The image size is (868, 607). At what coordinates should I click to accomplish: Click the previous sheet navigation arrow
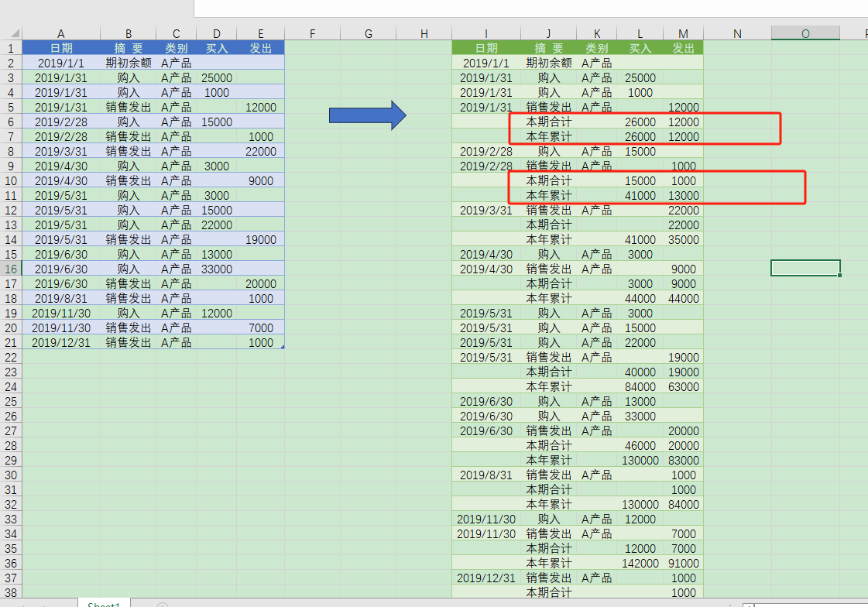(x=24, y=603)
